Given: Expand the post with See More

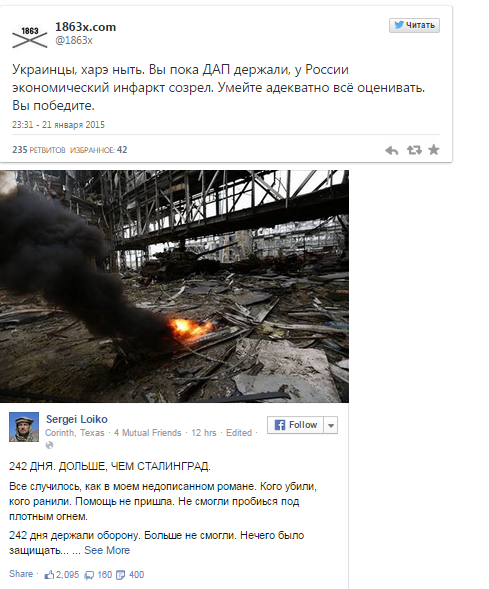Looking at the screenshot, I should 107,550.
